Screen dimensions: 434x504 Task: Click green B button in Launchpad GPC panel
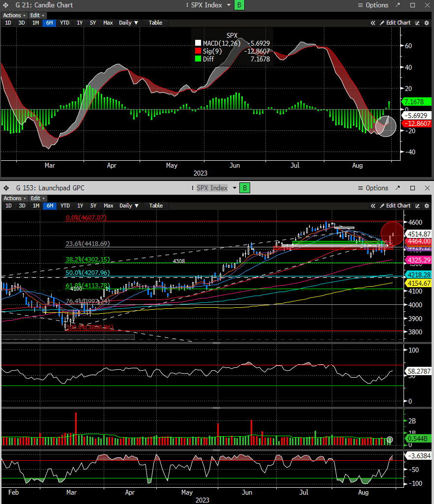245,188
